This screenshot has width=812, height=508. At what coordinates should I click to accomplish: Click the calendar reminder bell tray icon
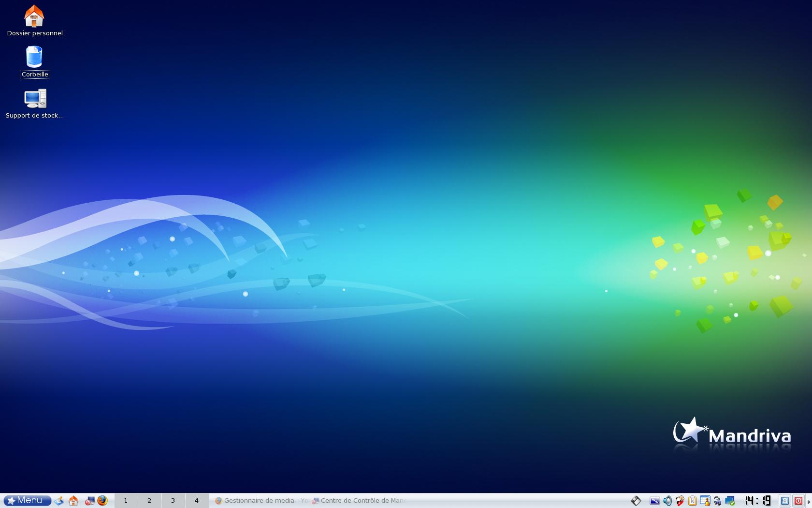click(705, 501)
